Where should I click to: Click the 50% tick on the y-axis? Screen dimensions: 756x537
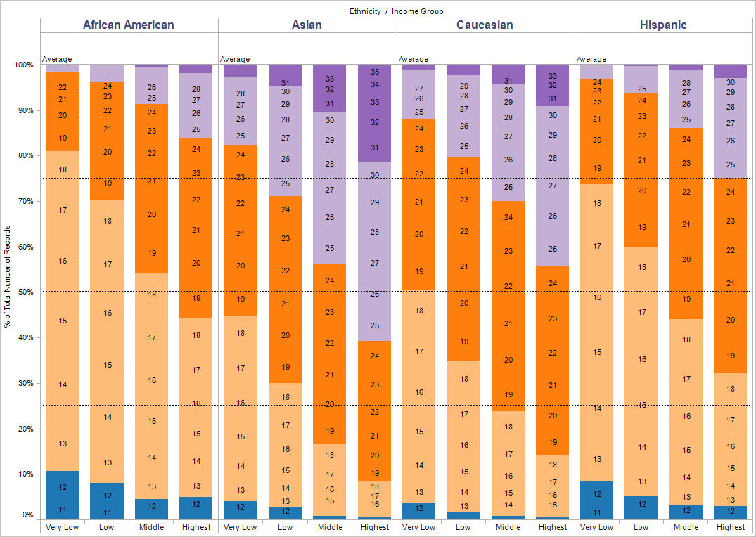[24, 292]
